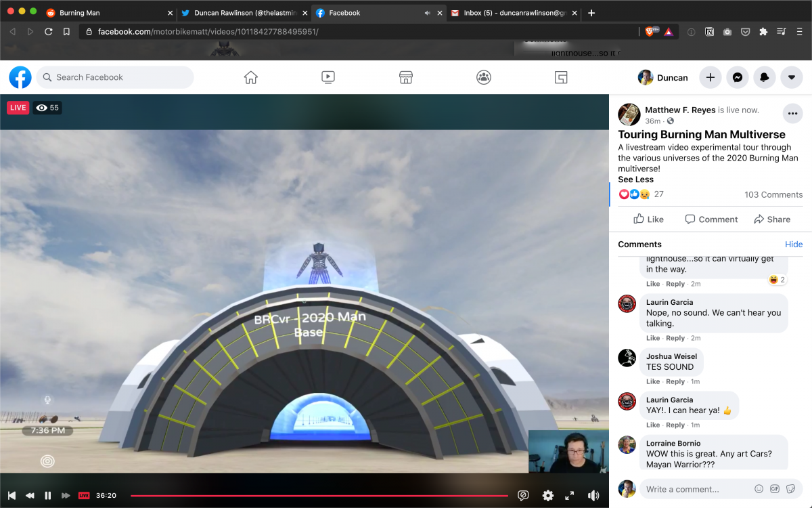Image resolution: width=812 pixels, height=508 pixels.
Task: Like Joshua Weisel's TES SOUND comment
Action: [653, 381]
